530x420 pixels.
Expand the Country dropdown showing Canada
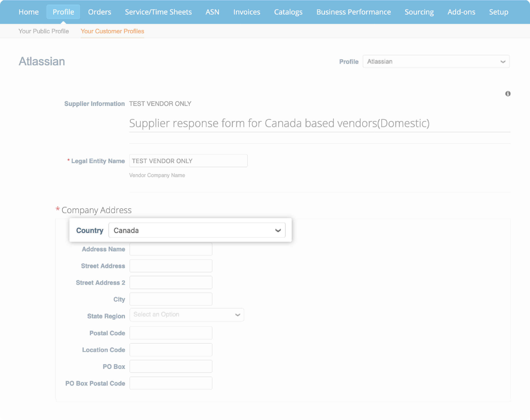[279, 230]
